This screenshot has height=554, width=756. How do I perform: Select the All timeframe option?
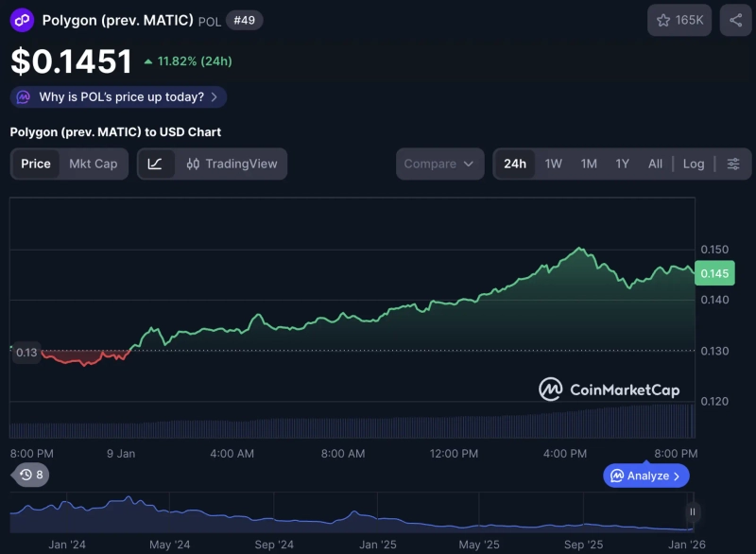tap(655, 164)
